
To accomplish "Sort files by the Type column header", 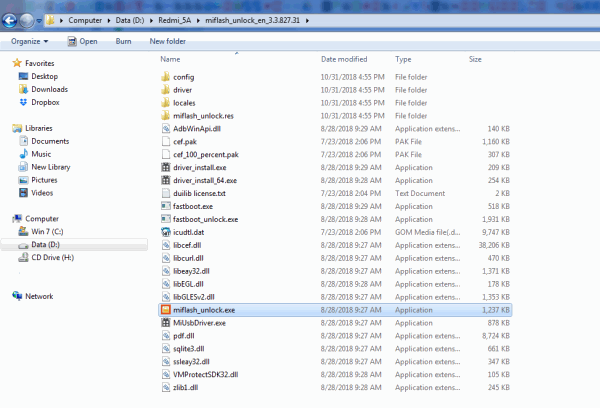I will 403,59.
